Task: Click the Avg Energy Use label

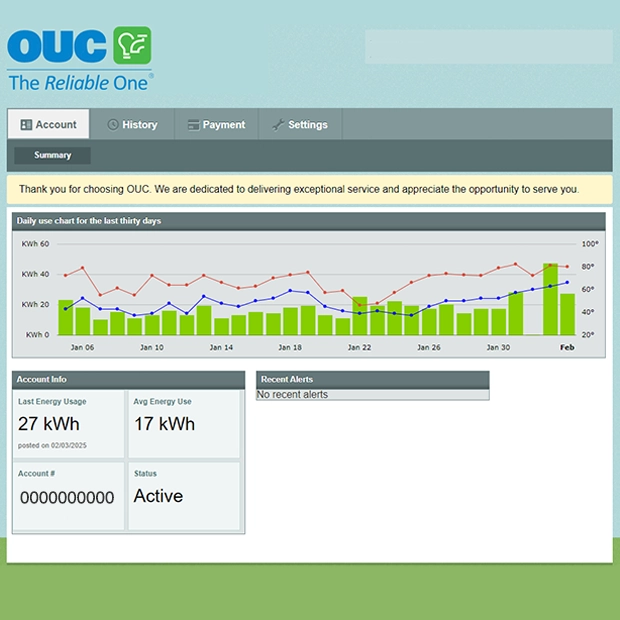Action: click(x=162, y=402)
